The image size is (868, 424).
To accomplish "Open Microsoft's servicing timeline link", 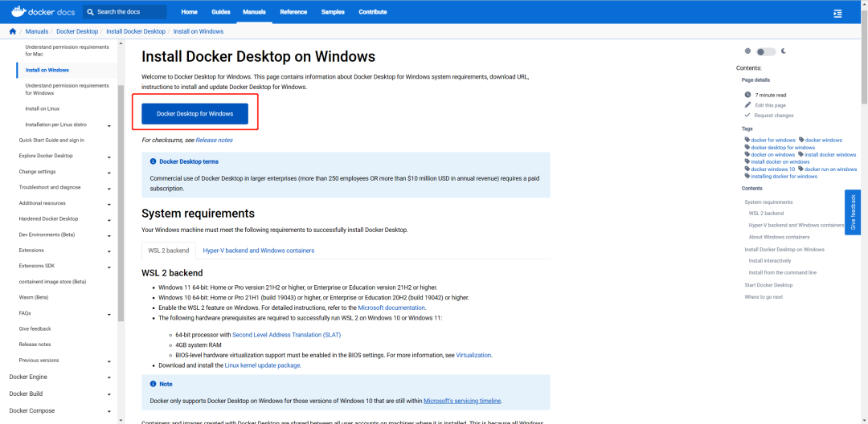I will (x=462, y=401).
